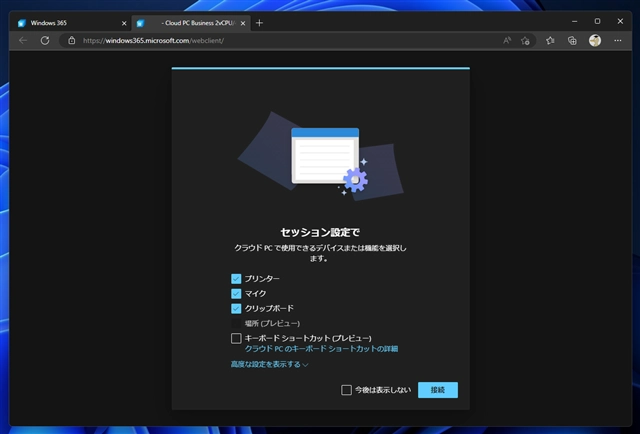
Task: Click the セッション設定で heading
Action: click(320, 232)
